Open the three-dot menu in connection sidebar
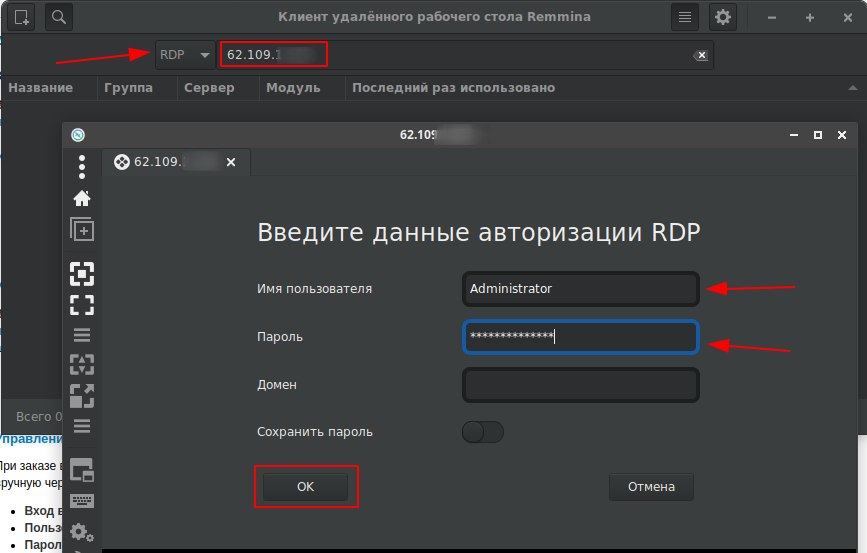The height and width of the screenshot is (553, 867). pos(82,167)
